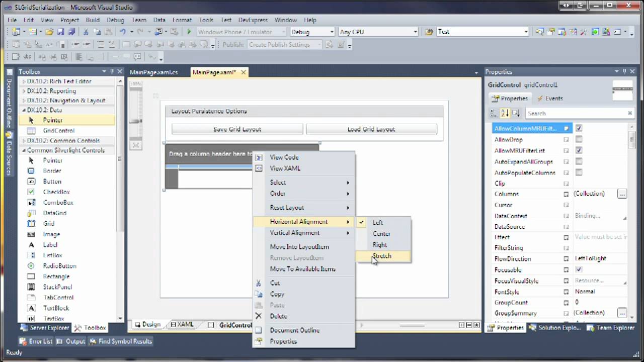
Task: Open the Solution Explorer tab
Action: click(555, 328)
